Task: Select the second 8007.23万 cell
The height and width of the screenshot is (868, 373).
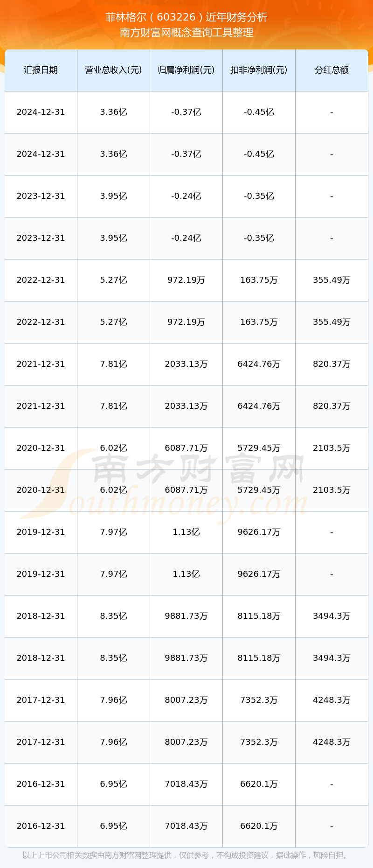Action: (x=186, y=742)
